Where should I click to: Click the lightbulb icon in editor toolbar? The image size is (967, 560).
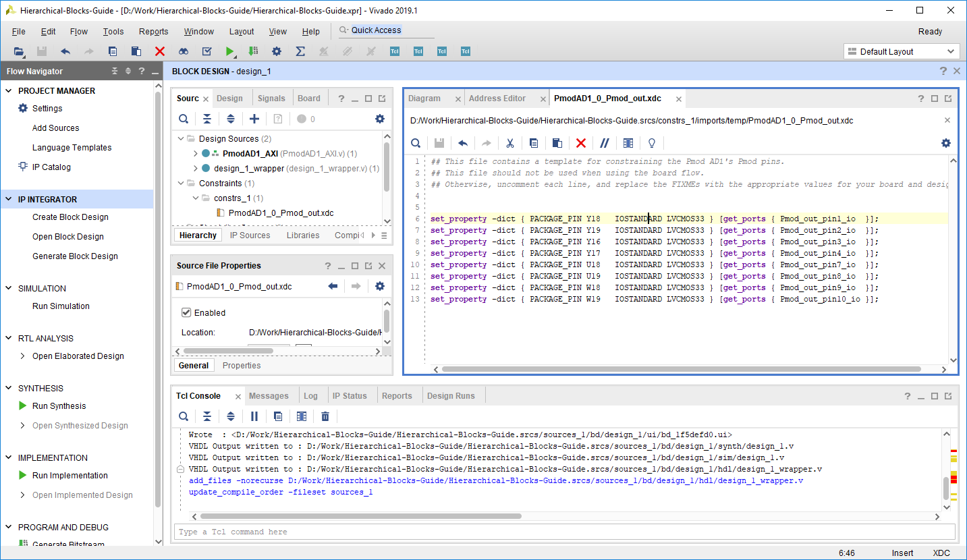(x=652, y=143)
